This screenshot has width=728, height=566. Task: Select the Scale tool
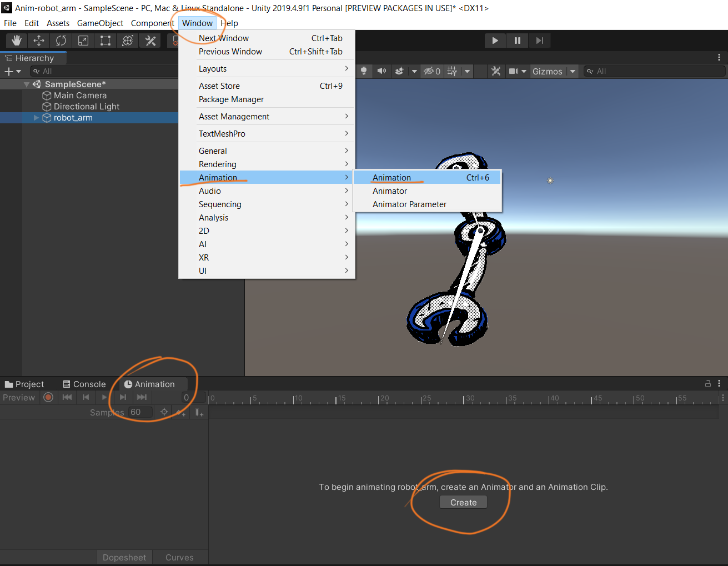pos(83,41)
